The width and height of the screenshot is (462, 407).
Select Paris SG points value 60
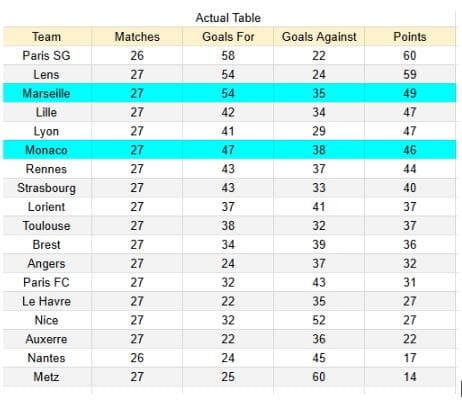pos(410,55)
